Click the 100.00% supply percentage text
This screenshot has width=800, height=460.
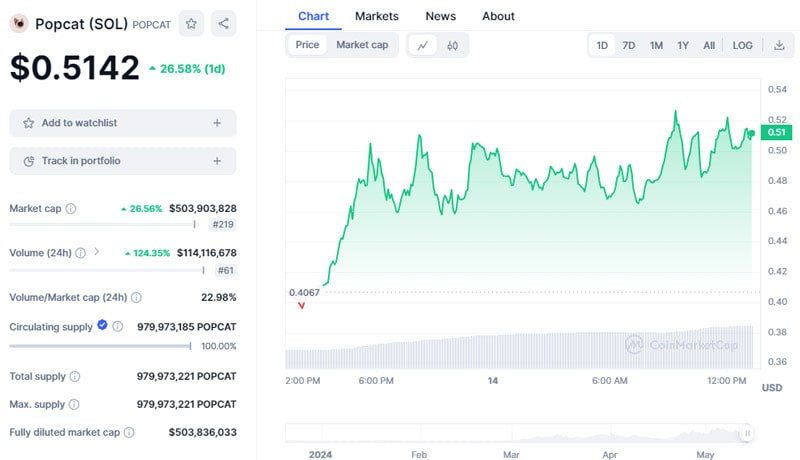click(x=218, y=346)
